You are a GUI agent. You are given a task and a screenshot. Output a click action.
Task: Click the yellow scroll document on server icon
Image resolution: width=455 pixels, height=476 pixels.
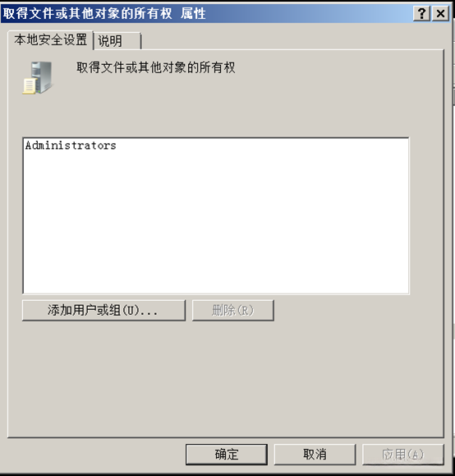[30, 86]
